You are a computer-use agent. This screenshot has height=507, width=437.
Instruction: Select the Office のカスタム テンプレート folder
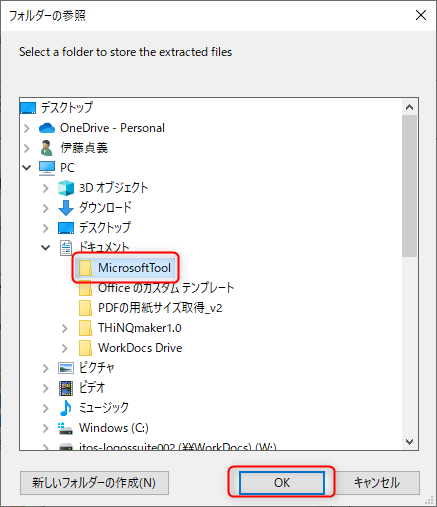pyautogui.click(x=157, y=288)
